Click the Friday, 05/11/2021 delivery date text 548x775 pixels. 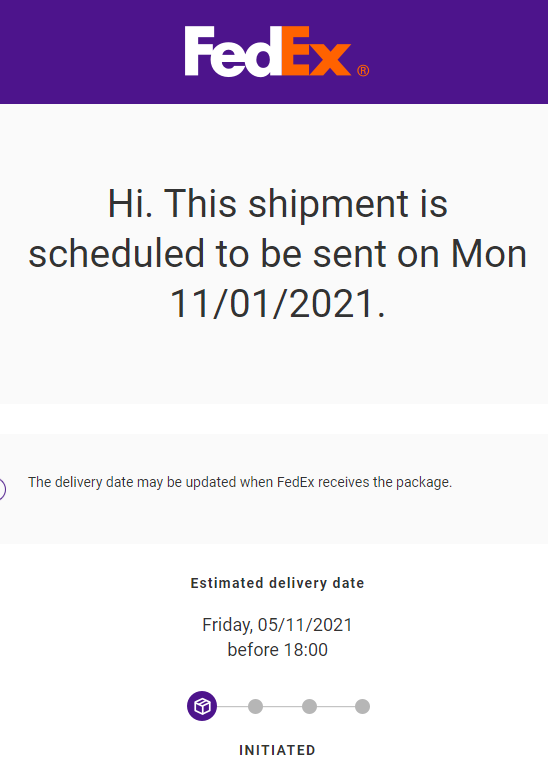tap(277, 625)
